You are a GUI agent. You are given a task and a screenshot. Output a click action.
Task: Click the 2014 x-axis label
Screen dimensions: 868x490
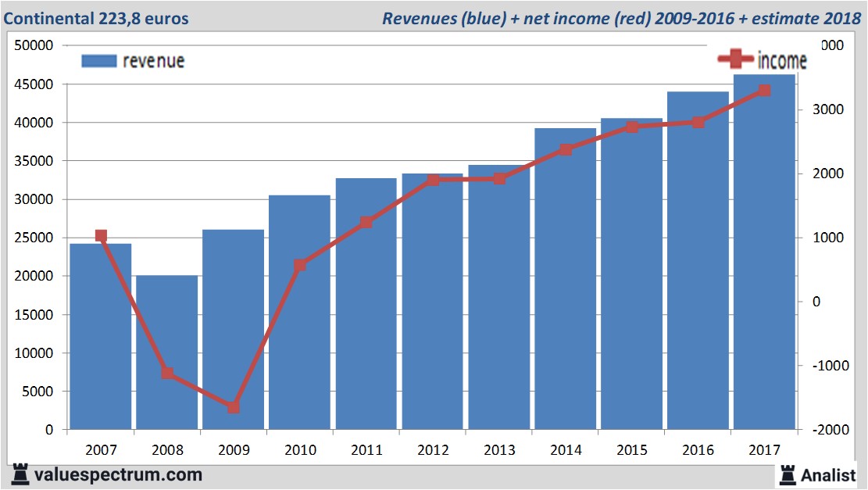(566, 449)
